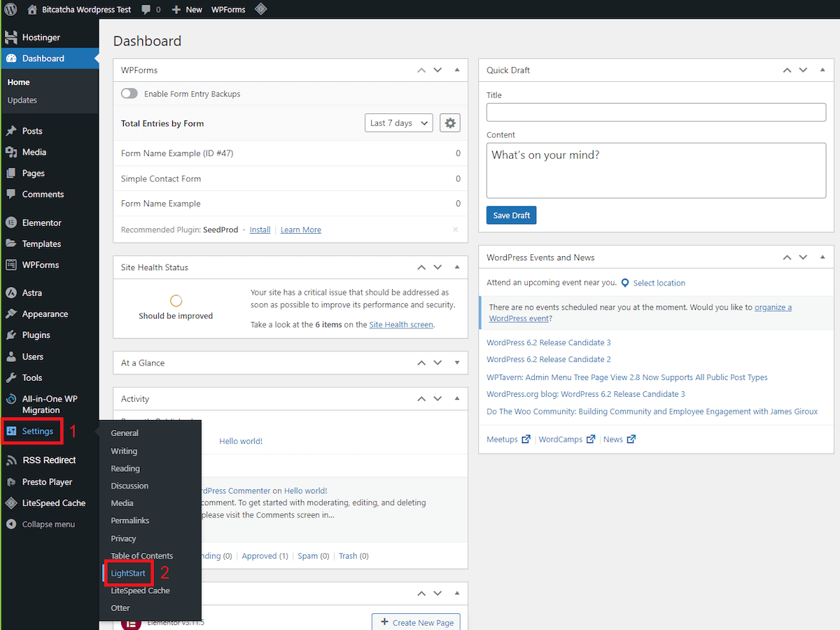Viewport: 840px width, 630px height.
Task: Collapse the Quick Draft panel
Action: 823,70
